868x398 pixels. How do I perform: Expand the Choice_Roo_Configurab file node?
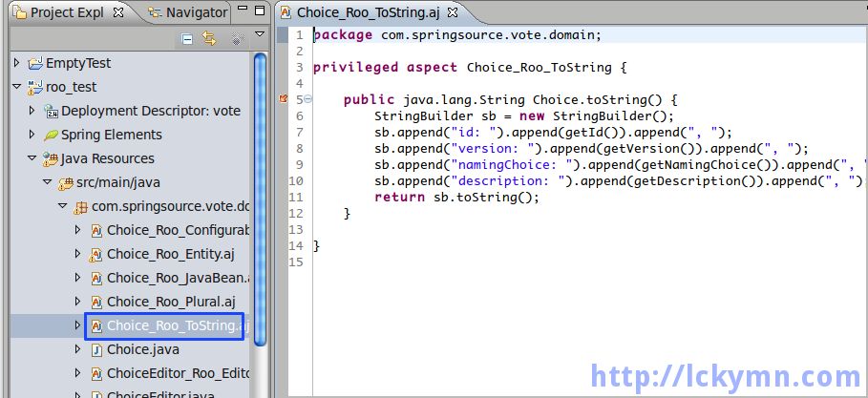77,230
